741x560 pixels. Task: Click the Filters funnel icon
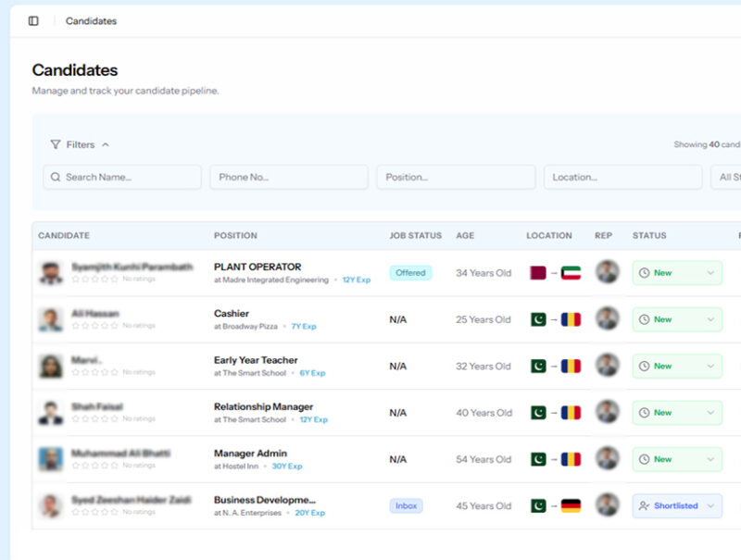pyautogui.click(x=56, y=144)
